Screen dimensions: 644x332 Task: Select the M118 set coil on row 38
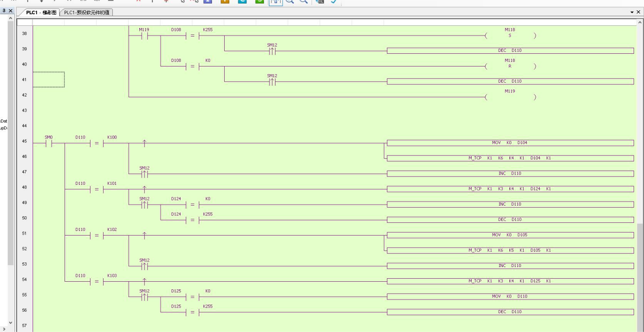pyautogui.click(x=510, y=36)
